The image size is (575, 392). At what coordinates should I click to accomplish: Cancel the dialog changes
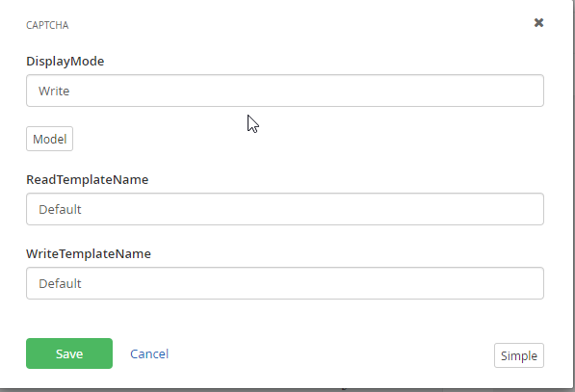click(x=149, y=353)
